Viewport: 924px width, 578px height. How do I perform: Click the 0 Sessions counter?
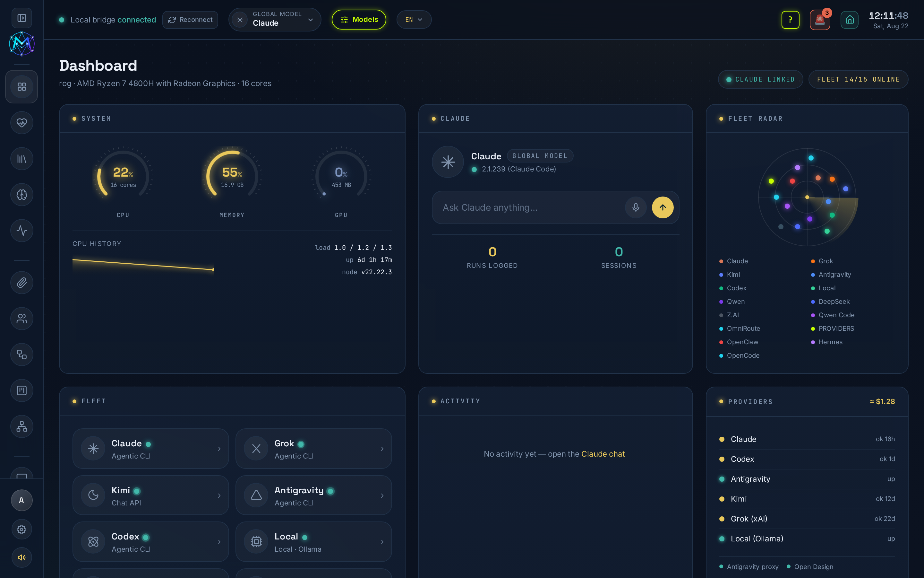click(x=619, y=257)
